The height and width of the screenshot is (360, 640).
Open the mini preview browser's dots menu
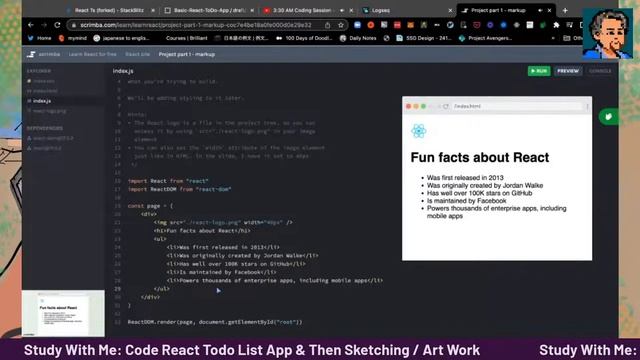click(x=587, y=107)
